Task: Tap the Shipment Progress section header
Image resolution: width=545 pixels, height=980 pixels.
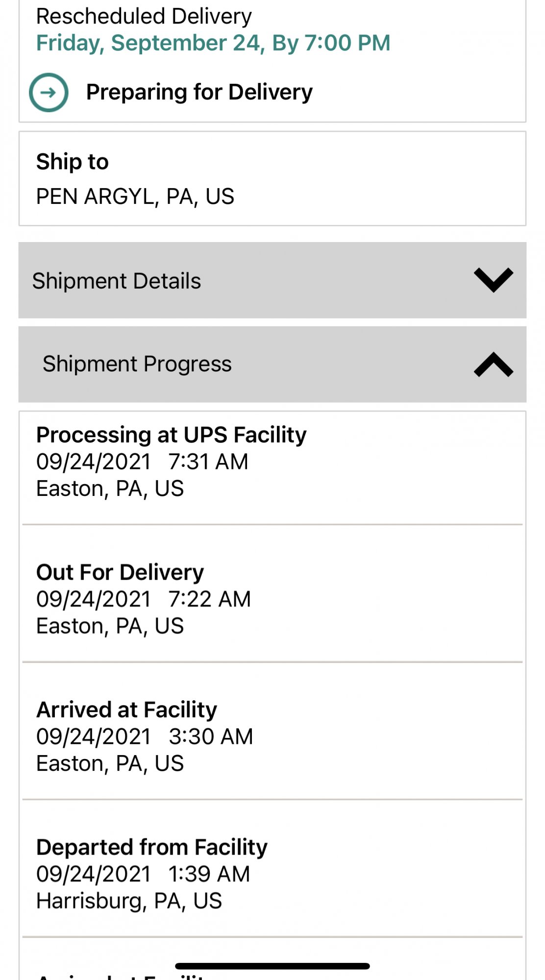Action: coord(137,364)
